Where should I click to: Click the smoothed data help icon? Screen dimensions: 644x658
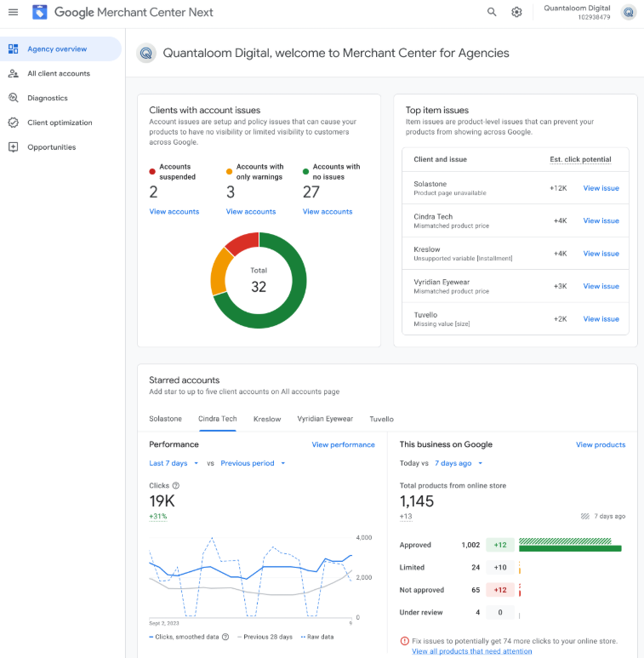tap(225, 637)
